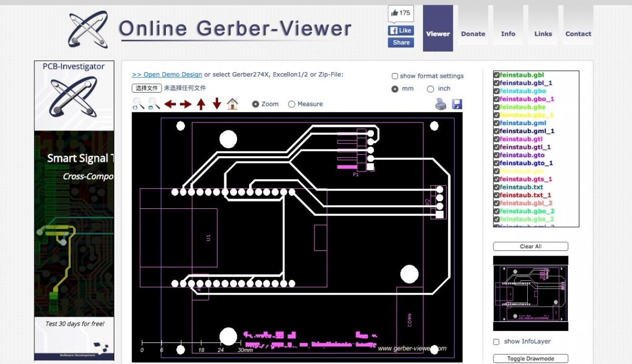Pan the view left with the left arrow

170,104
